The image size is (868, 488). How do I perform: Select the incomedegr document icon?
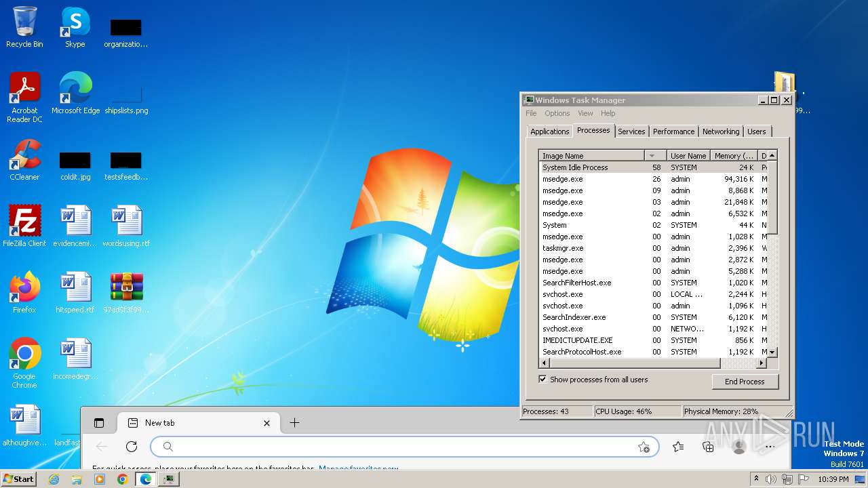coord(75,359)
